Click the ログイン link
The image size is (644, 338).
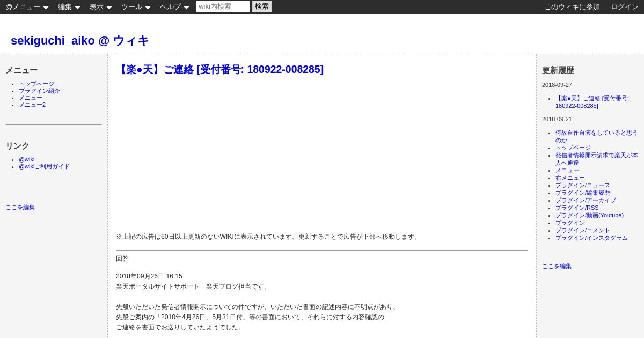click(625, 7)
